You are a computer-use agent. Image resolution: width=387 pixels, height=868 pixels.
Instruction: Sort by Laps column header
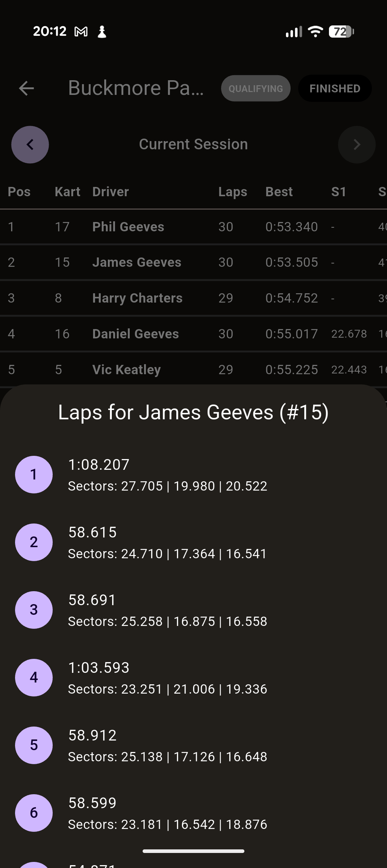(233, 192)
